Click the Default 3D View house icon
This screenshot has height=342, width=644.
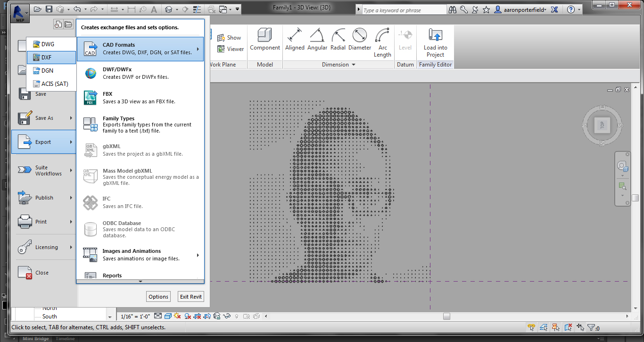pyautogui.click(x=168, y=9)
